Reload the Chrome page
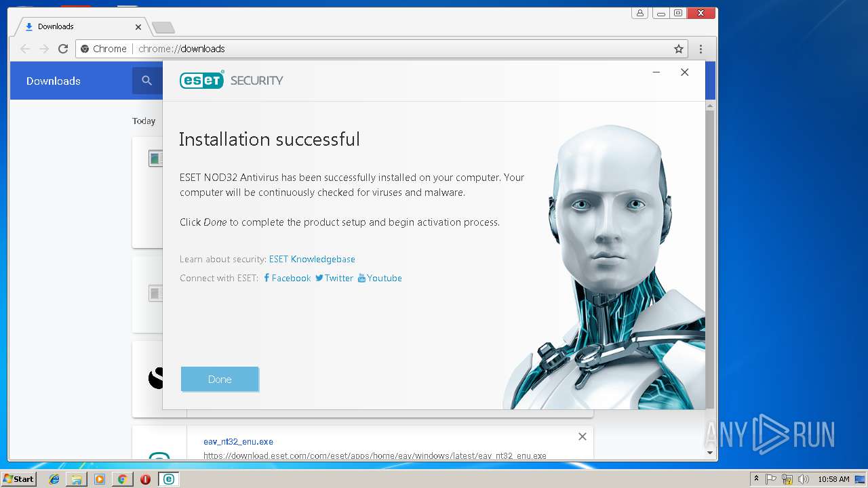This screenshot has height=488, width=868. (63, 49)
